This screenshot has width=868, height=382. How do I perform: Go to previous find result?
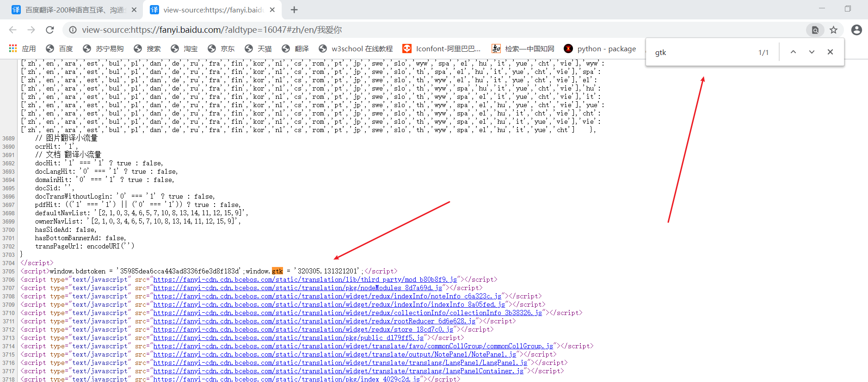coord(793,52)
